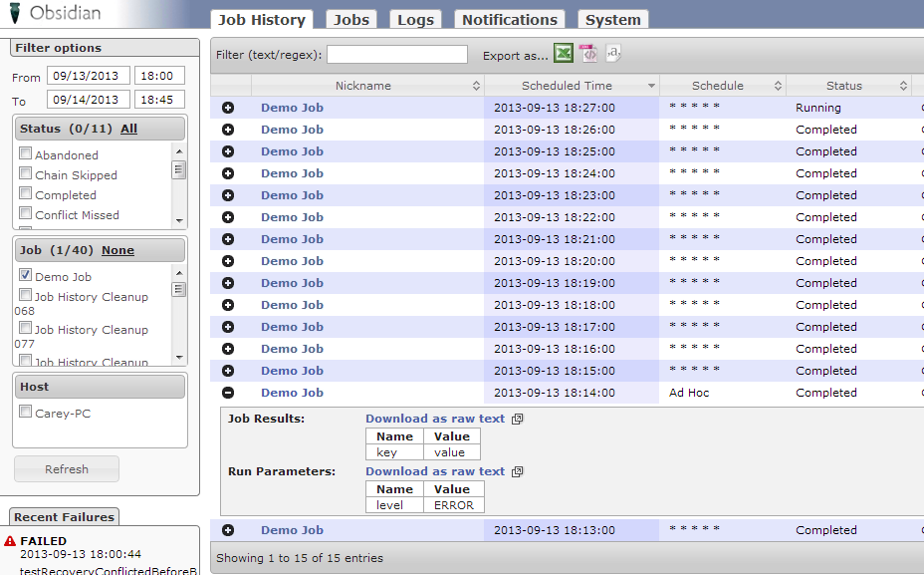Focus the Filter text/regex input field
The width and height of the screenshot is (924, 575).
pos(396,55)
